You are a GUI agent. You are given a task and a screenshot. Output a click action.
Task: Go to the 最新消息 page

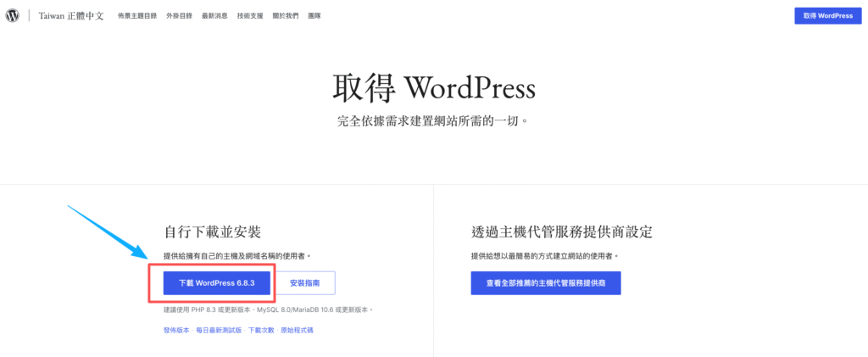[214, 15]
